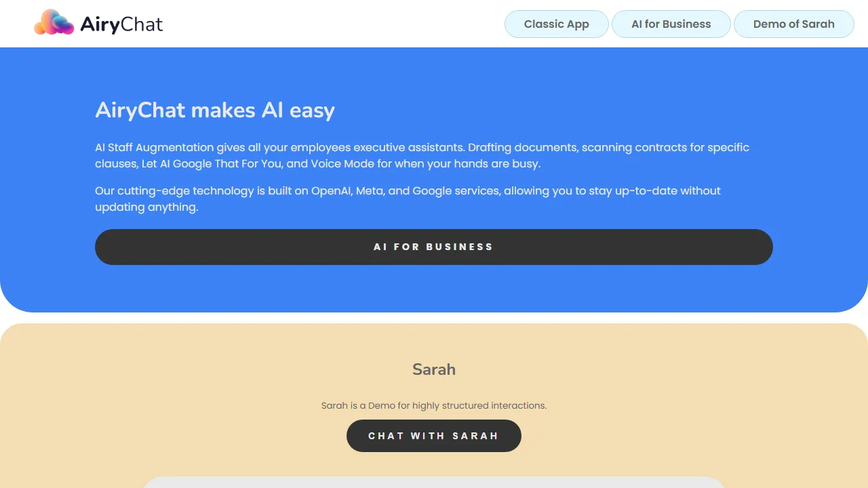Select AI for Business in the navigation
Viewport: 868px width, 488px height.
[671, 24]
